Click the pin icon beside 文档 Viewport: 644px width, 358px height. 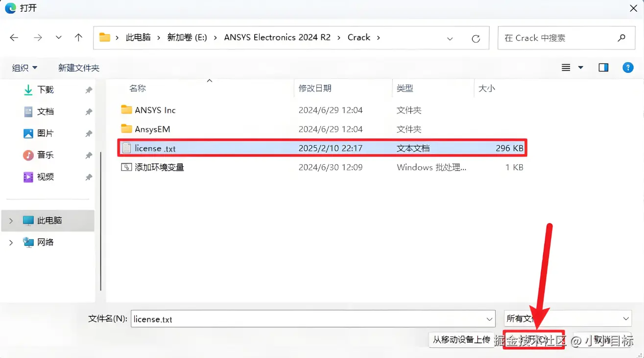click(89, 112)
